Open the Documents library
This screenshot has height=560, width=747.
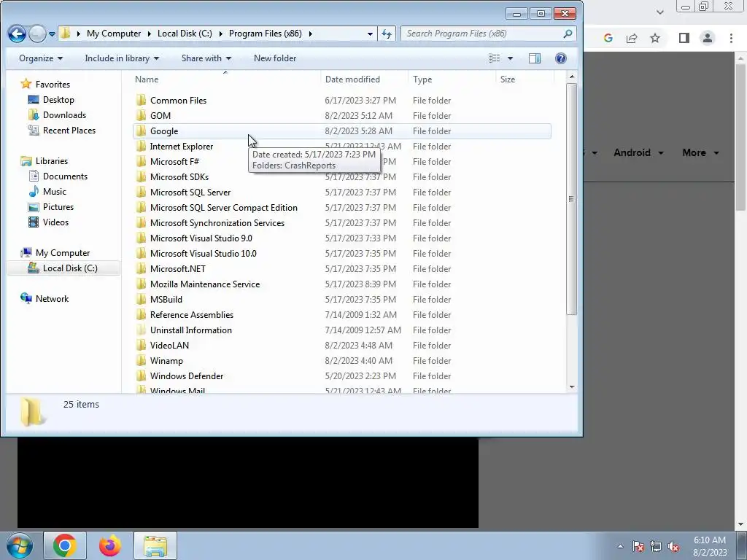(58, 176)
